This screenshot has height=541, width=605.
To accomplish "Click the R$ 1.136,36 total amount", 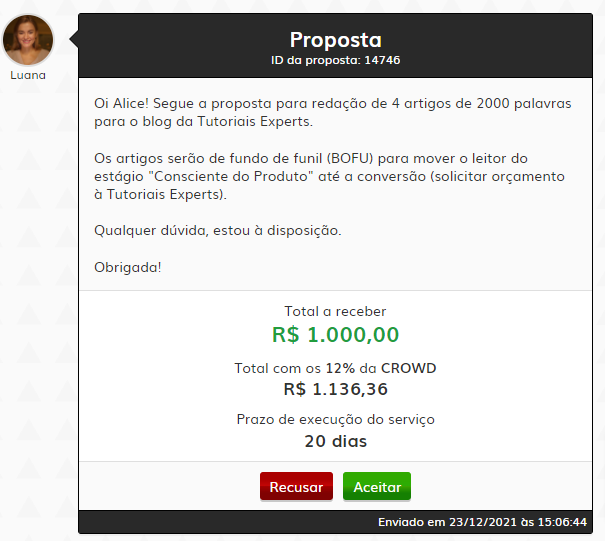I will coord(335,389).
